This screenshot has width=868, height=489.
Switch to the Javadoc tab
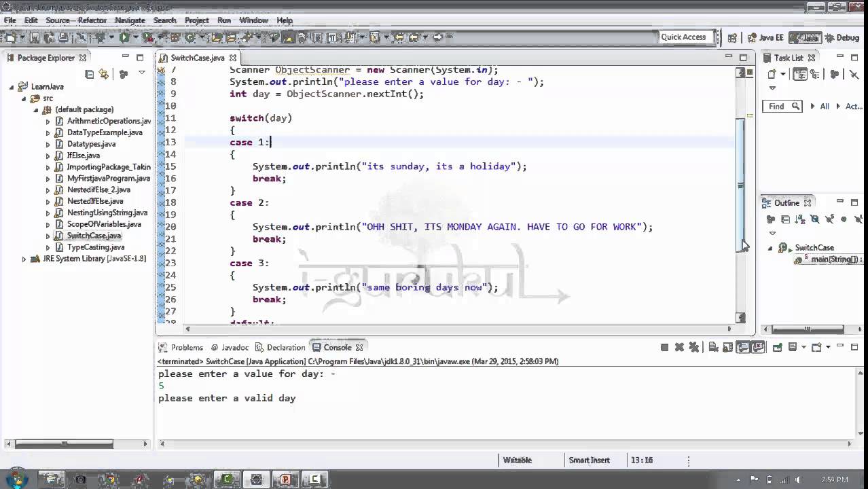(230, 347)
